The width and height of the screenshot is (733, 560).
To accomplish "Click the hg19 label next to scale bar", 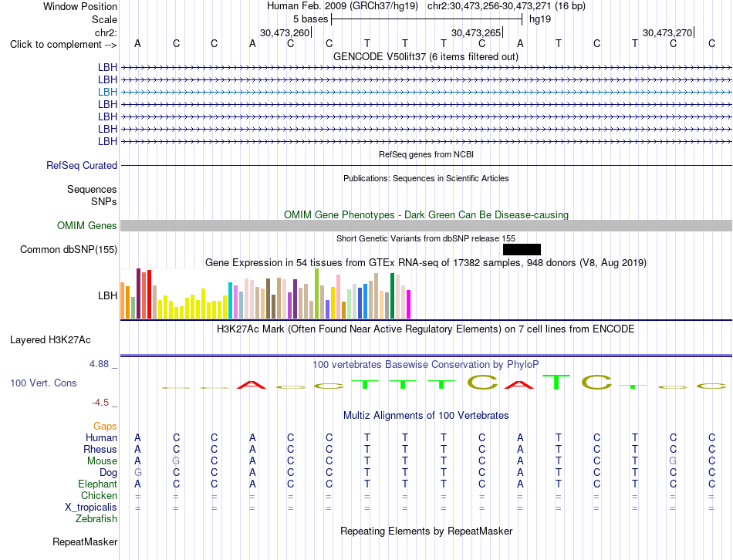I will (540, 19).
